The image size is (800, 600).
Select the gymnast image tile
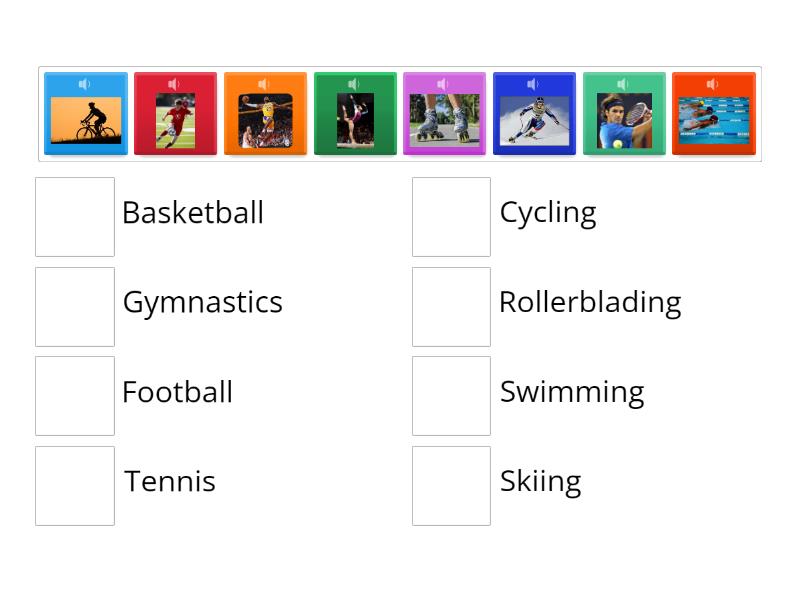coord(355,120)
